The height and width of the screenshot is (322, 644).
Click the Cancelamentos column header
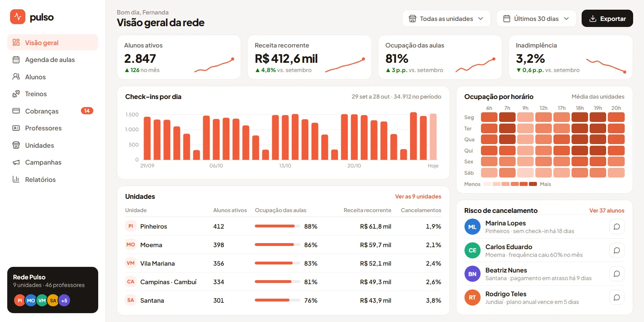[x=421, y=210]
